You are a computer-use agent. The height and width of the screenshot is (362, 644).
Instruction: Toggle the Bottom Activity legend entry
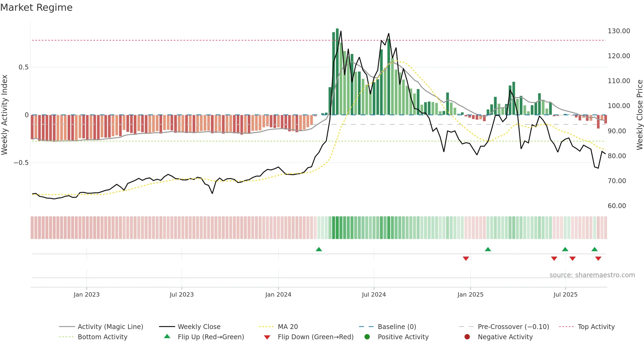click(93, 337)
